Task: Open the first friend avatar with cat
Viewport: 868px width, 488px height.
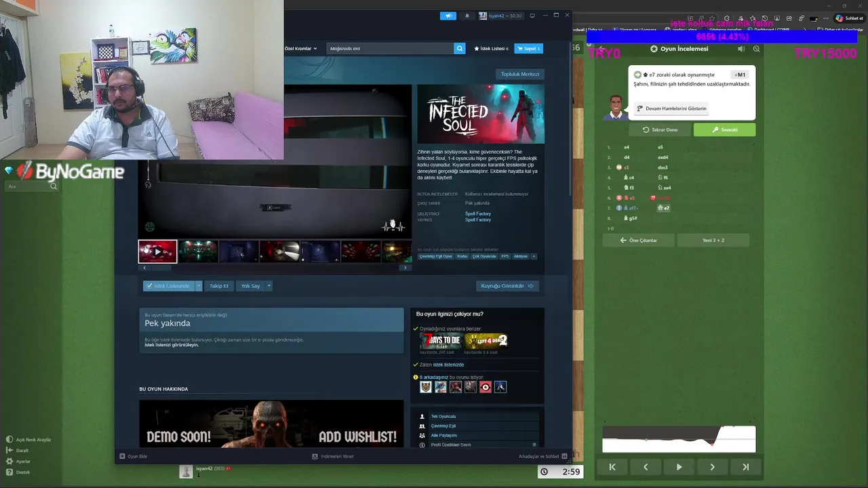Action: point(426,387)
